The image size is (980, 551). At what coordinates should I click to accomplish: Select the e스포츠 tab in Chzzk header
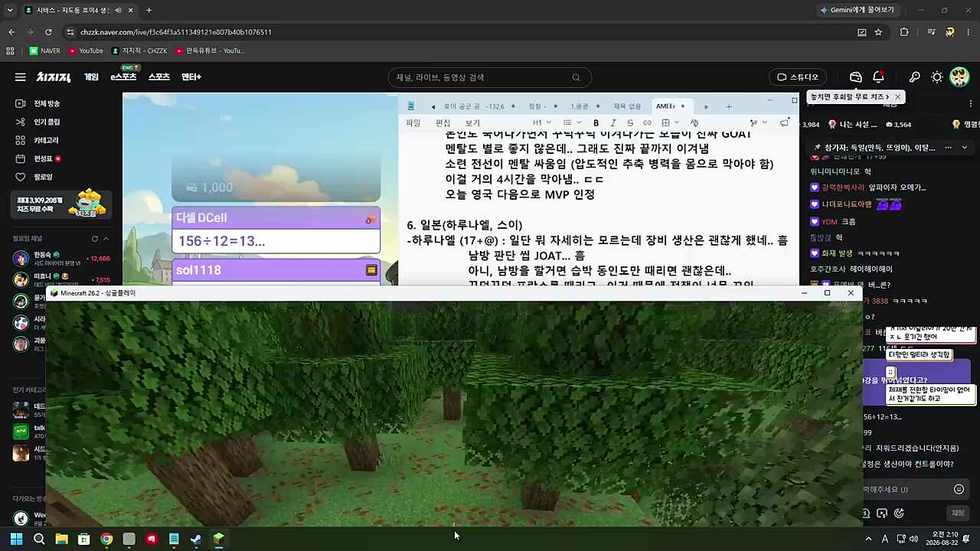tap(123, 77)
